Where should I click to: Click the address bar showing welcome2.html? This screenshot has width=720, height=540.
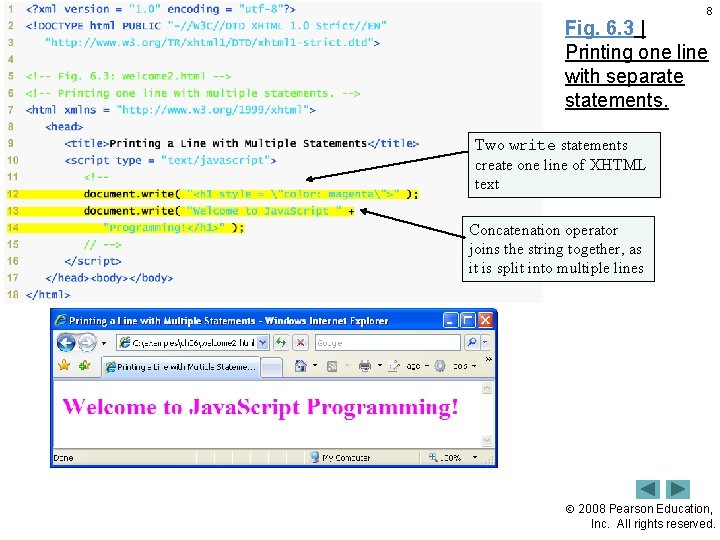point(186,343)
